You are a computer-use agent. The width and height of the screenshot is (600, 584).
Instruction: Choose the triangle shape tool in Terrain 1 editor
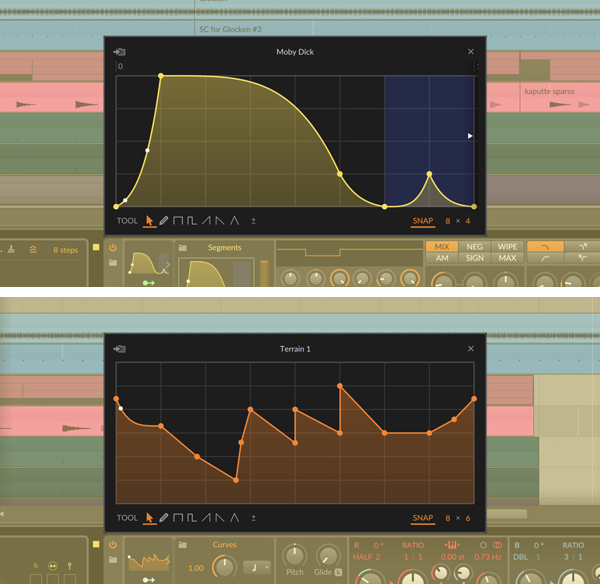[x=235, y=518]
